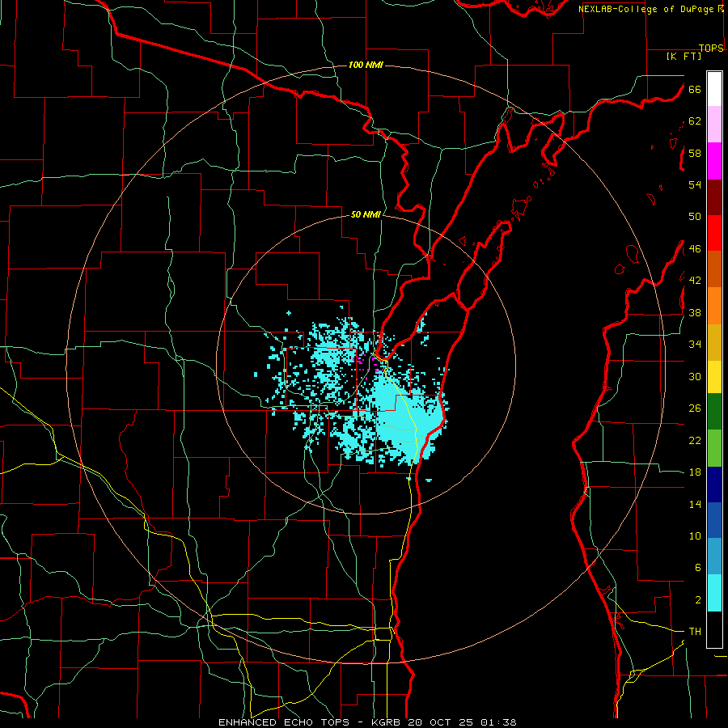Viewport: 728px width, 728px height.
Task: Click the gold 34 kft legend swatch
Action: pyautogui.click(x=714, y=342)
